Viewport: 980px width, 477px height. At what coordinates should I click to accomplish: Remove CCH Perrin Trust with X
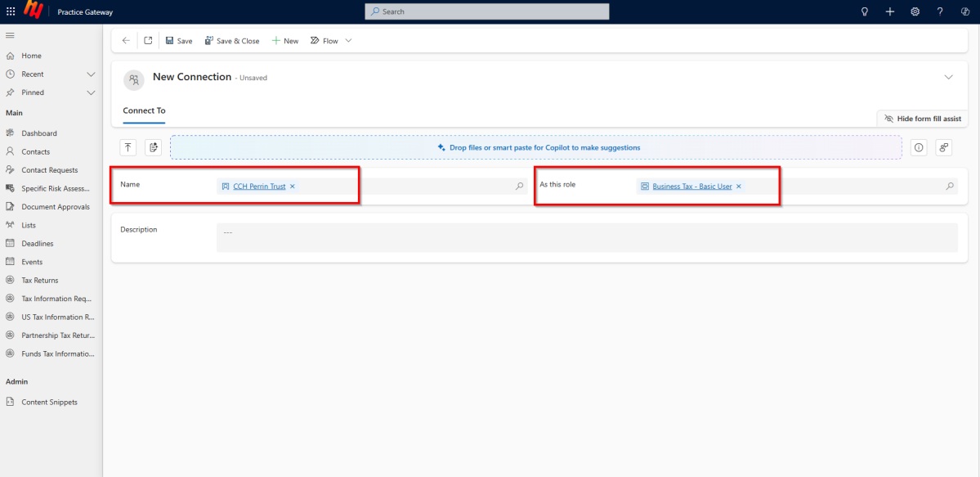point(292,187)
